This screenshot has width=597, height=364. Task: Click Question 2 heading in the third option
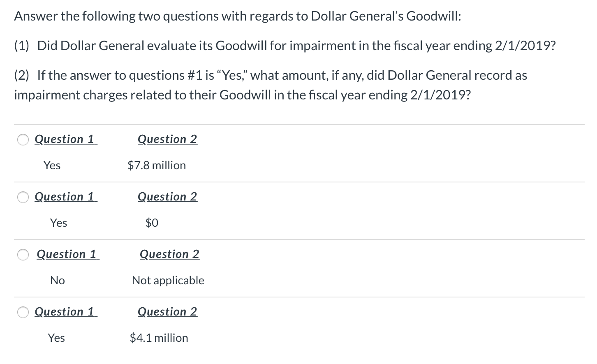click(169, 254)
